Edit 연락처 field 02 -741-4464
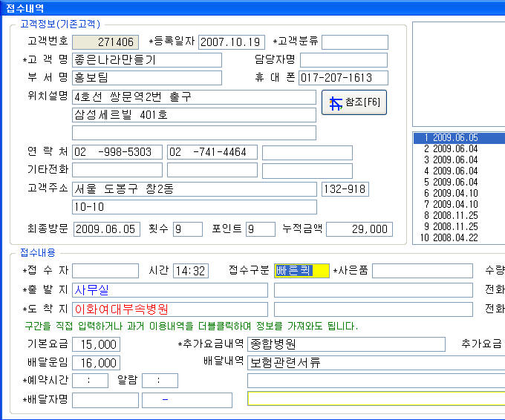The width and height of the screenshot is (505, 420). pyautogui.click(x=212, y=152)
